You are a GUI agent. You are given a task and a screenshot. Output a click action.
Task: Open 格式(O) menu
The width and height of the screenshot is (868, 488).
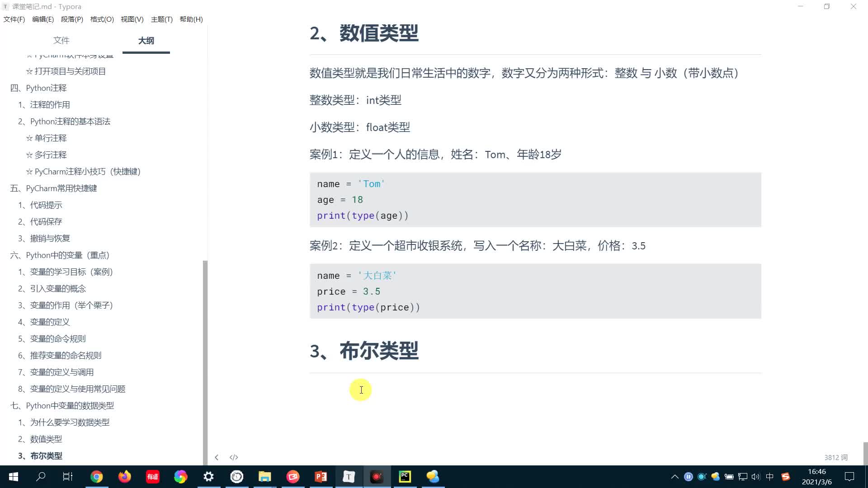pyautogui.click(x=102, y=19)
